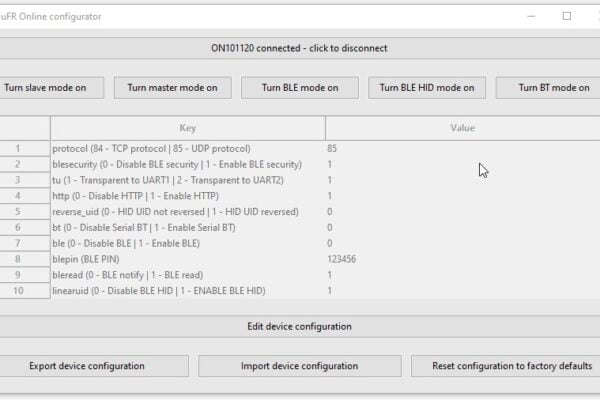Image resolution: width=600 pixels, height=400 pixels.
Task: Select the Value column header
Action: click(463, 128)
